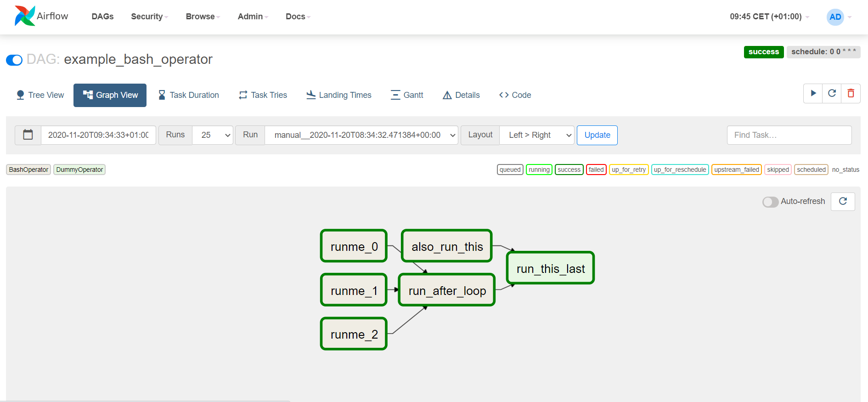Open Gantt chart view
868x402 pixels.
click(x=407, y=95)
